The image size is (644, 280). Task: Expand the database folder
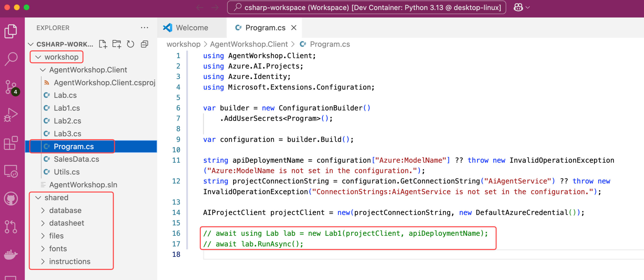[x=65, y=210]
